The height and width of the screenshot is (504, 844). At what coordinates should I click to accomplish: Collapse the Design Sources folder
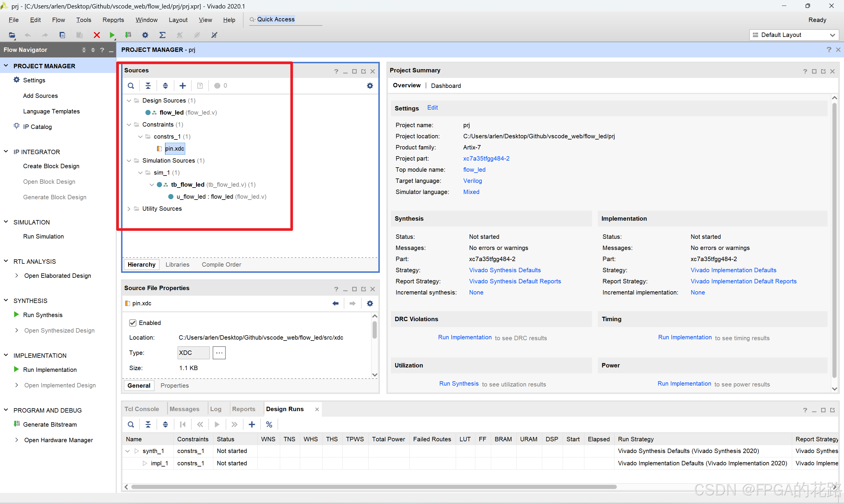(x=129, y=101)
